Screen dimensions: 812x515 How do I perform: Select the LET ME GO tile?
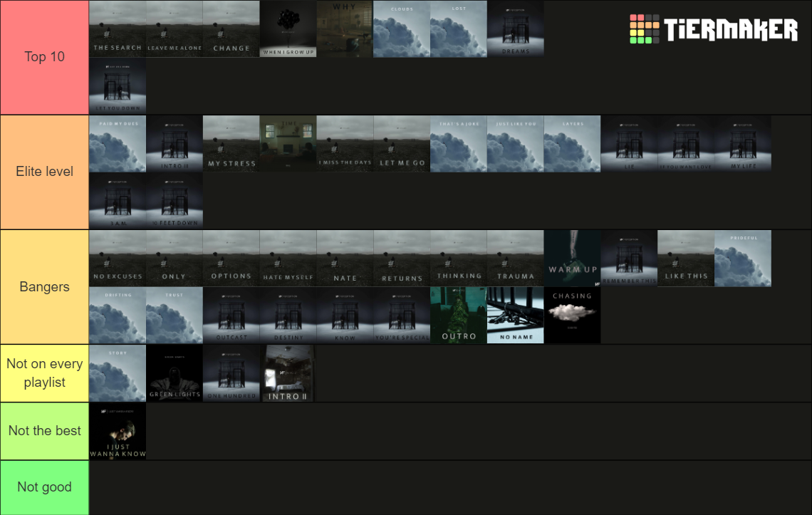402,143
